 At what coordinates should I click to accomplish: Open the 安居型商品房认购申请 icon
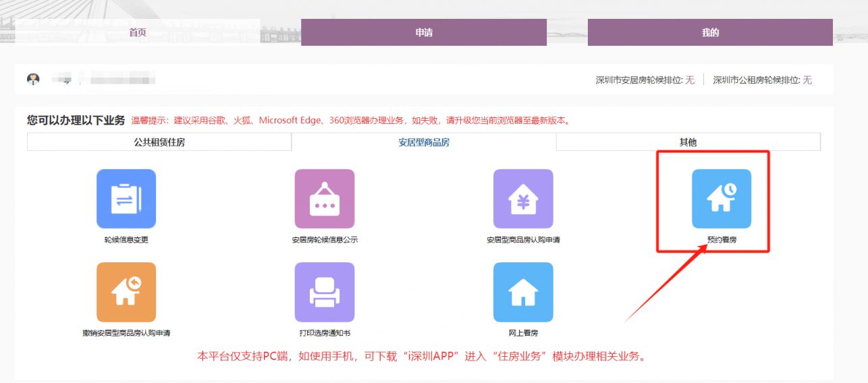pyautogui.click(x=523, y=199)
